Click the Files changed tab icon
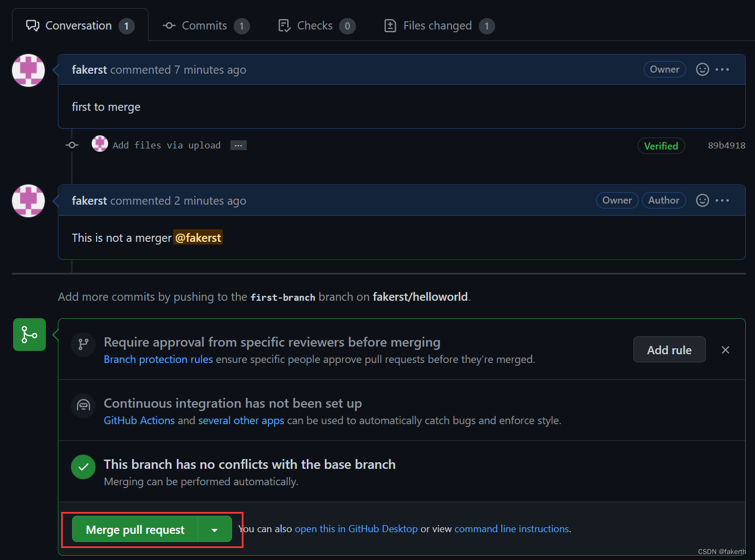Screen dimensions: 755x560 click(390, 26)
